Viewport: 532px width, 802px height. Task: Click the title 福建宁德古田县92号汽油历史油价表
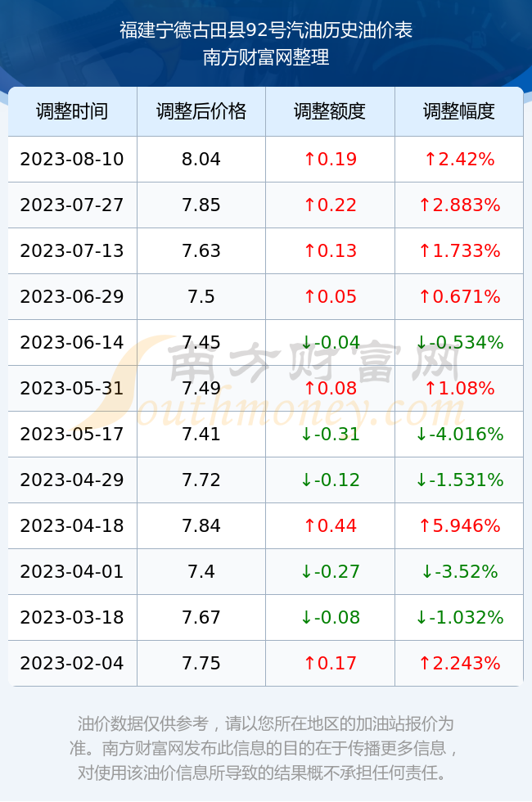point(266,30)
